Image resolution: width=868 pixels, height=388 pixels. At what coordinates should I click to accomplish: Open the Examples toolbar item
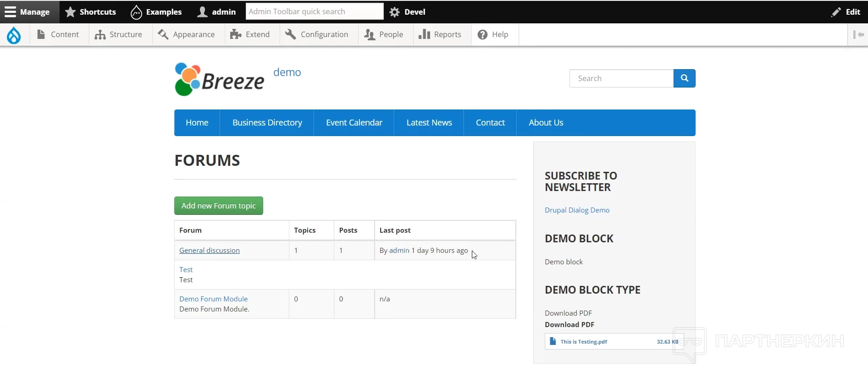tap(156, 12)
